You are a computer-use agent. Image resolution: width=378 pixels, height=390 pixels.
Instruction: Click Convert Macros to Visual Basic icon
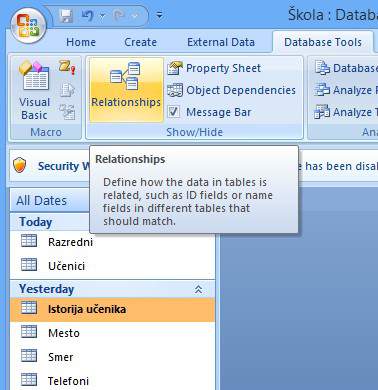[x=67, y=112]
